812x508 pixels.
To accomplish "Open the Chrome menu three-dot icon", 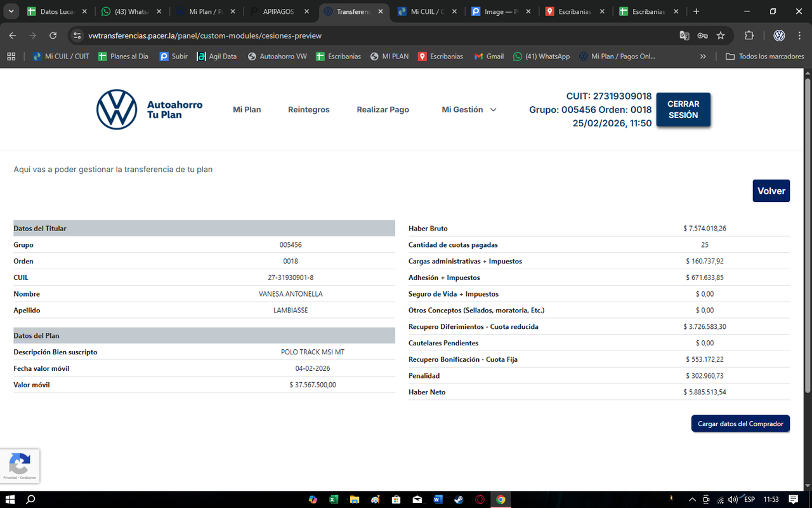I will 799,36.
